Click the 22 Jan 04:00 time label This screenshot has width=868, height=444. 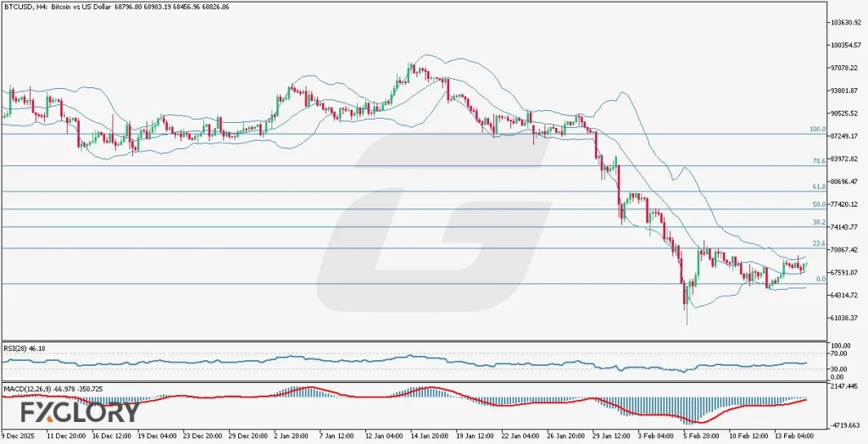(522, 436)
